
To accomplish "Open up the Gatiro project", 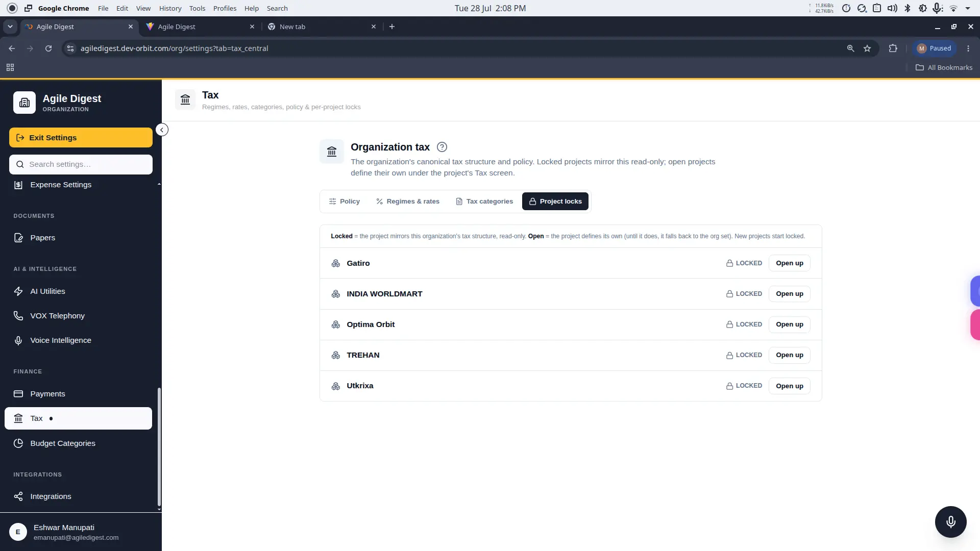I will pos(790,263).
